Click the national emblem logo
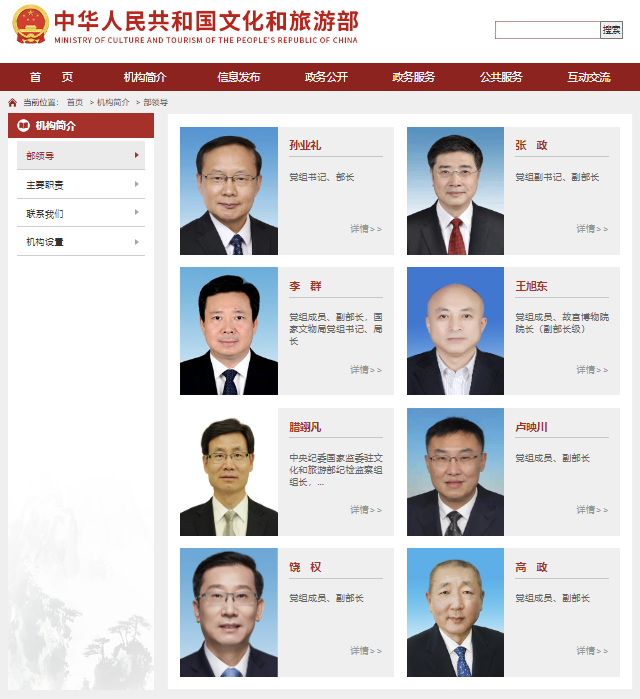The image size is (640, 699). 30,24
